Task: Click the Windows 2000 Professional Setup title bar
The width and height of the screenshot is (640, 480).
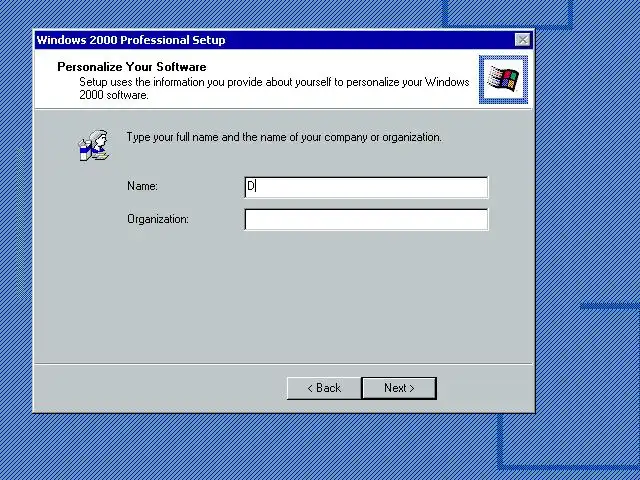Action: (283, 40)
